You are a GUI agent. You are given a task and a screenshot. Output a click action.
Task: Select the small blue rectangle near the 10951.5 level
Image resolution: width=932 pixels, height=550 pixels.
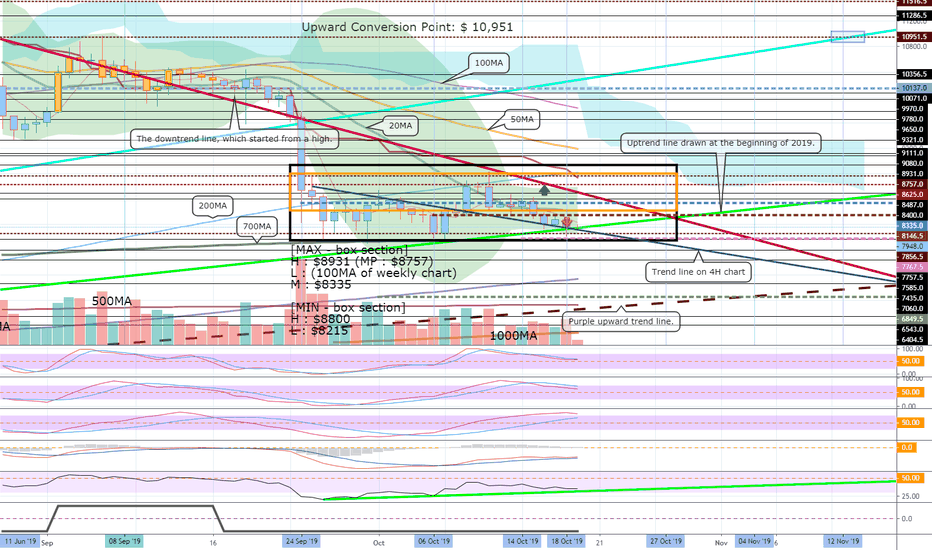point(848,37)
